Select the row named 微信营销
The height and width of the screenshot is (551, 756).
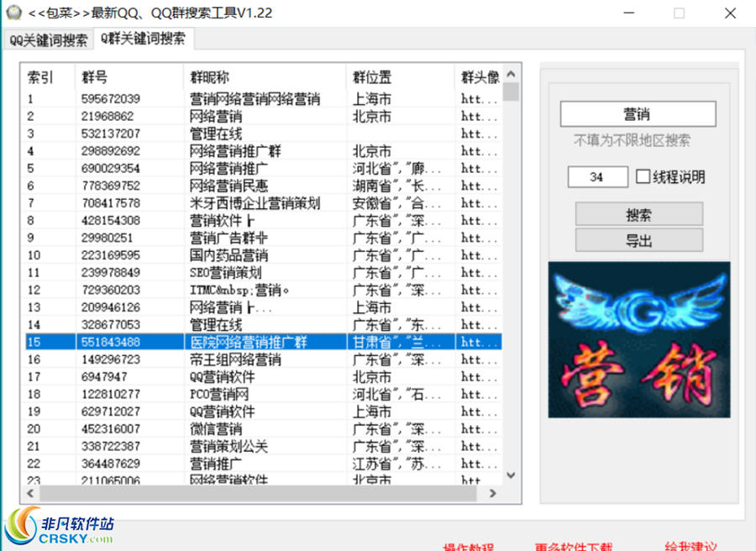pos(263,428)
